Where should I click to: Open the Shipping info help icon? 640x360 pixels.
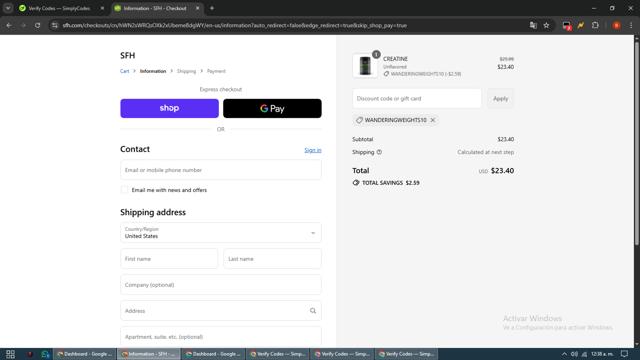pos(379,152)
